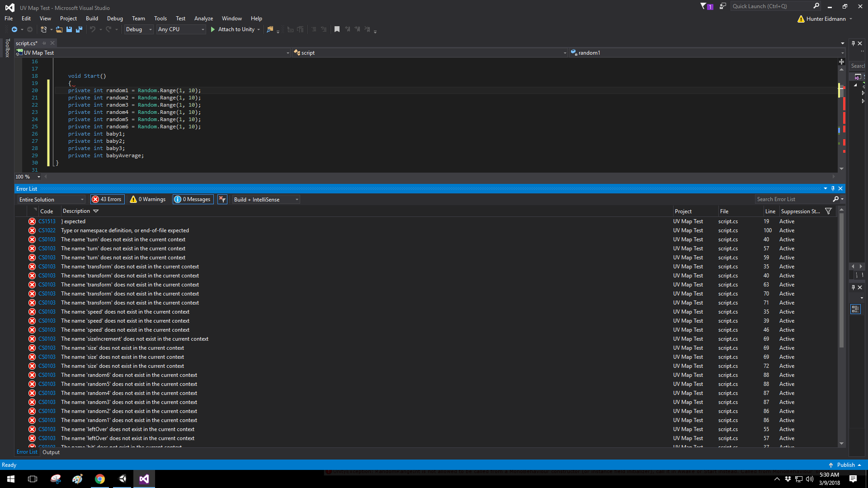Click the Save All icon
Viewport: 868px width, 488px height.
(x=79, y=29)
